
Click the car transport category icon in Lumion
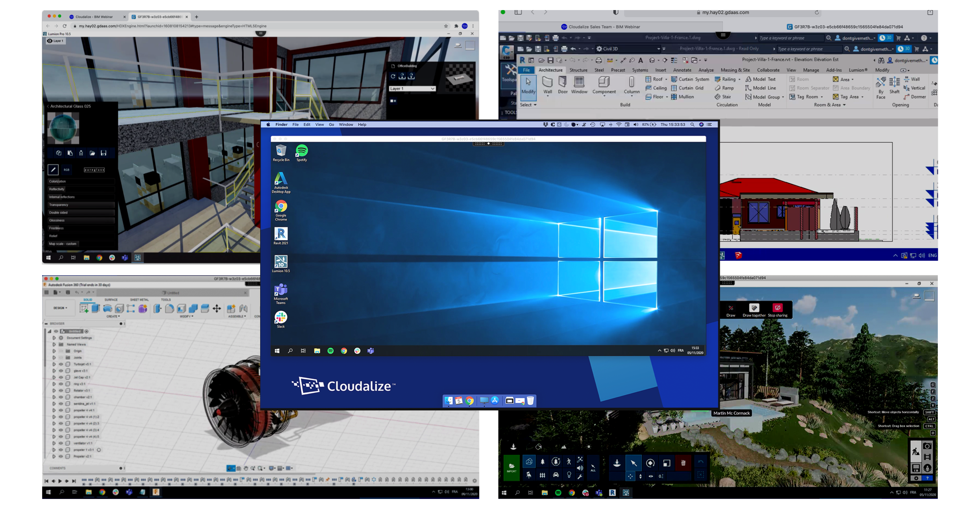click(x=555, y=475)
